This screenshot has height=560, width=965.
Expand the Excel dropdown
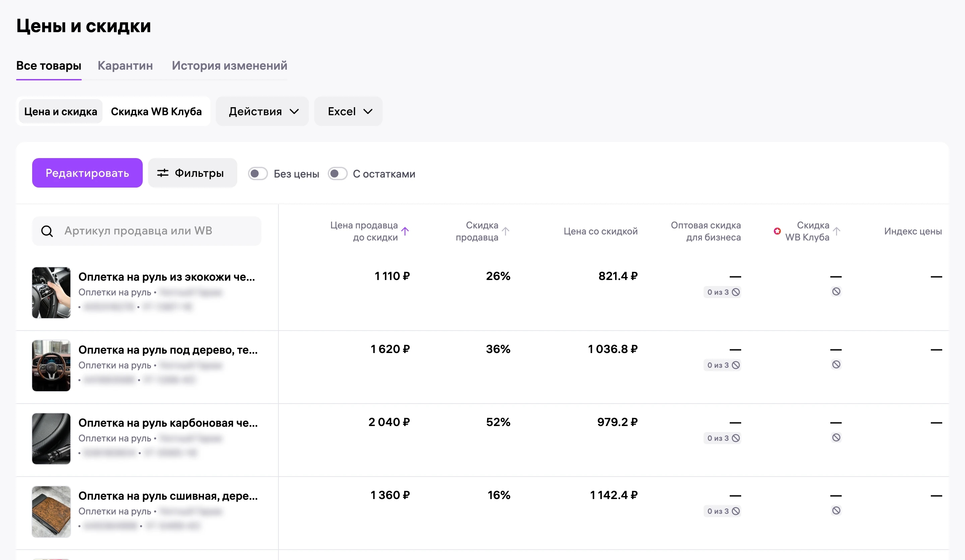[x=348, y=112]
